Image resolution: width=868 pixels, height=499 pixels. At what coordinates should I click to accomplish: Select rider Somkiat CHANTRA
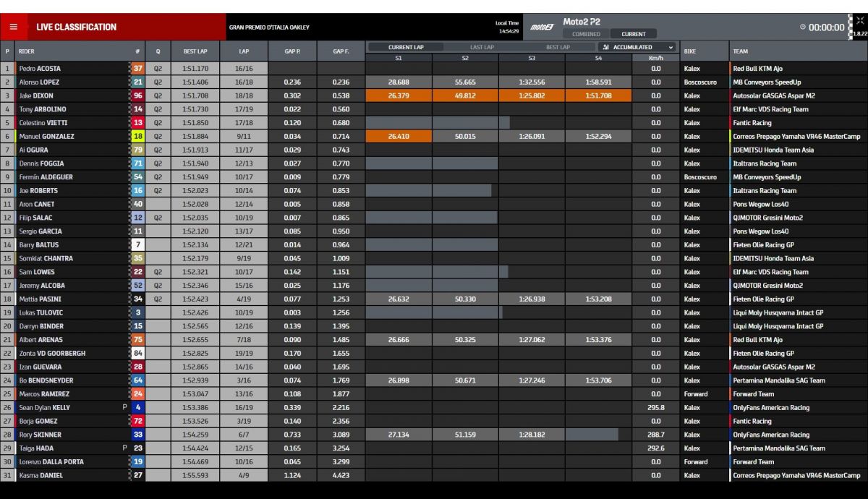pos(46,258)
